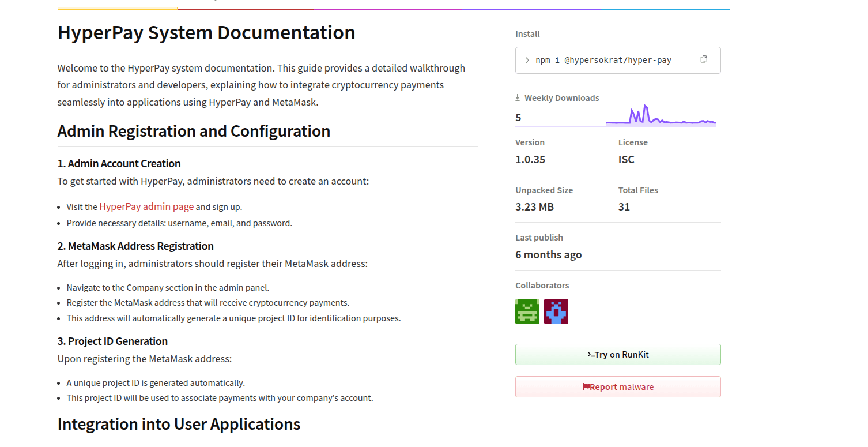Click '6 months ago' last publish text

click(549, 255)
